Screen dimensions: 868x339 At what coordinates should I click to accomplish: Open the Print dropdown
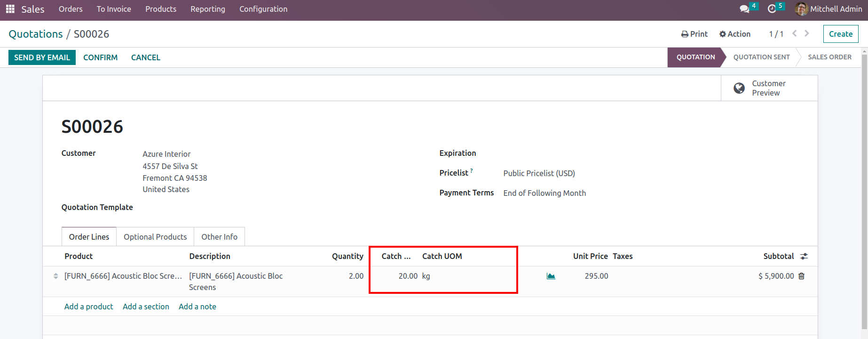(694, 34)
